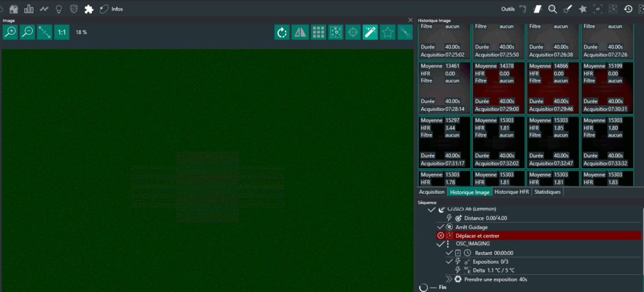
Task: Set image zoom to 1:1
Action: pos(62,32)
